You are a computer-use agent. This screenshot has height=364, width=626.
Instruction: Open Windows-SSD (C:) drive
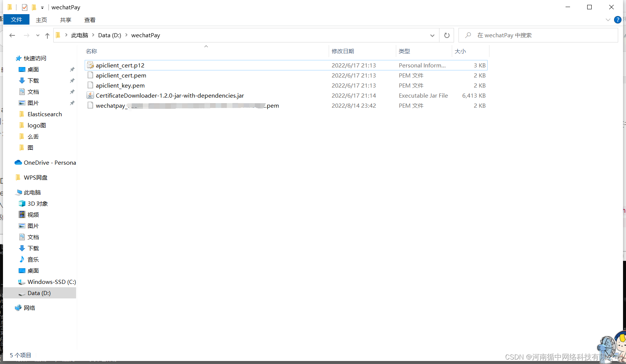click(51, 282)
